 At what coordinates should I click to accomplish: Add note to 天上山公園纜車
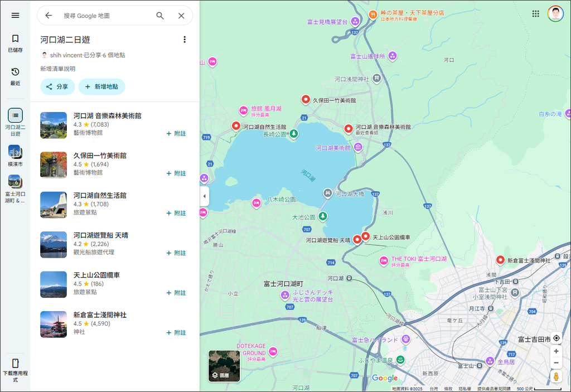[176, 293]
